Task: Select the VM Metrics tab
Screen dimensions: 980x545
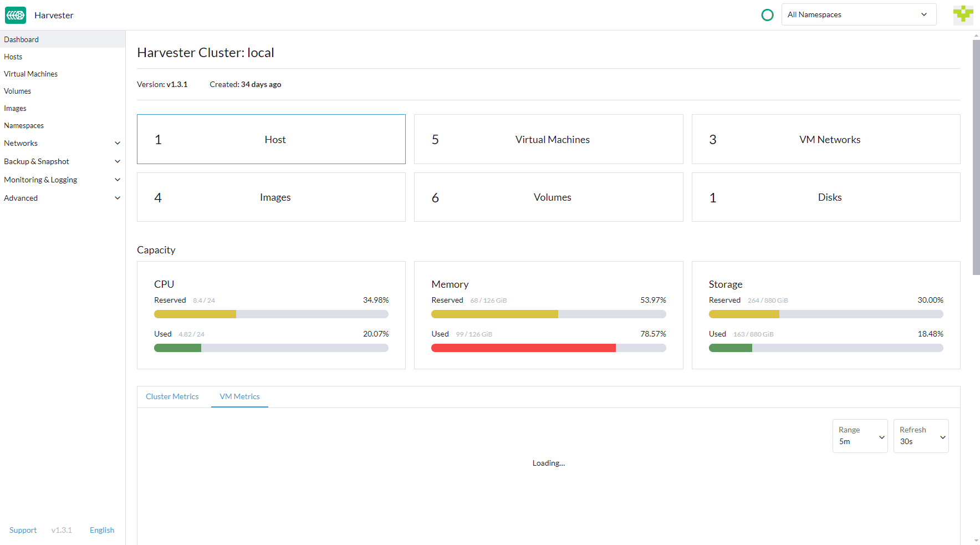Action: [x=239, y=396]
